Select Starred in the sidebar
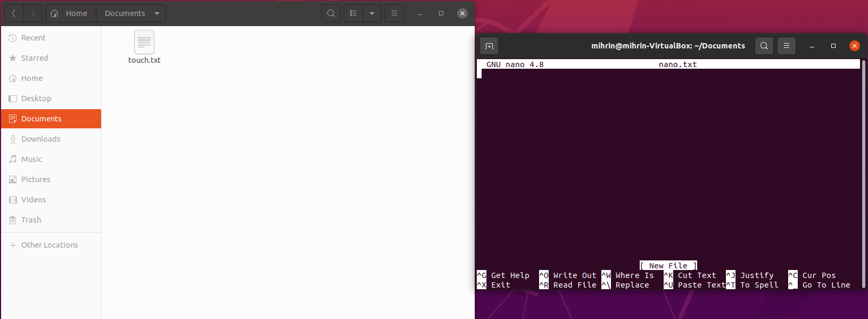 tap(34, 58)
